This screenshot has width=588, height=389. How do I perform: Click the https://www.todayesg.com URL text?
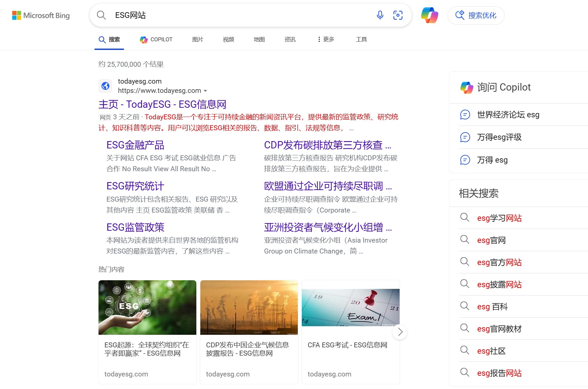159,91
